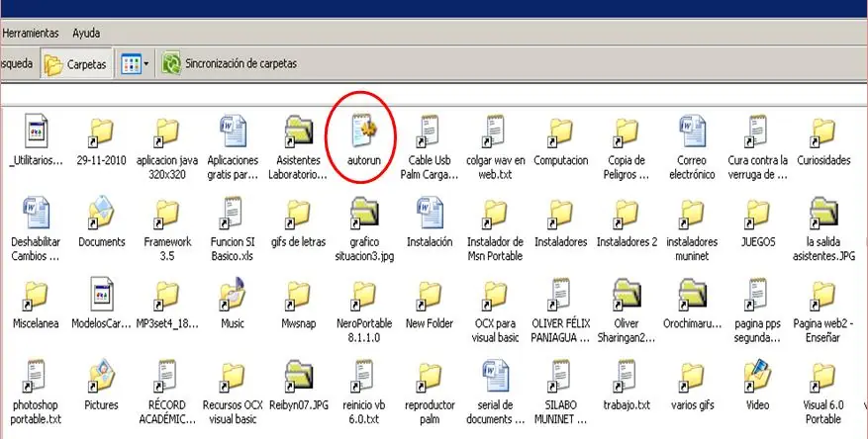
Task: Select la salida asistentes.JPG image
Action: pyautogui.click(x=823, y=215)
